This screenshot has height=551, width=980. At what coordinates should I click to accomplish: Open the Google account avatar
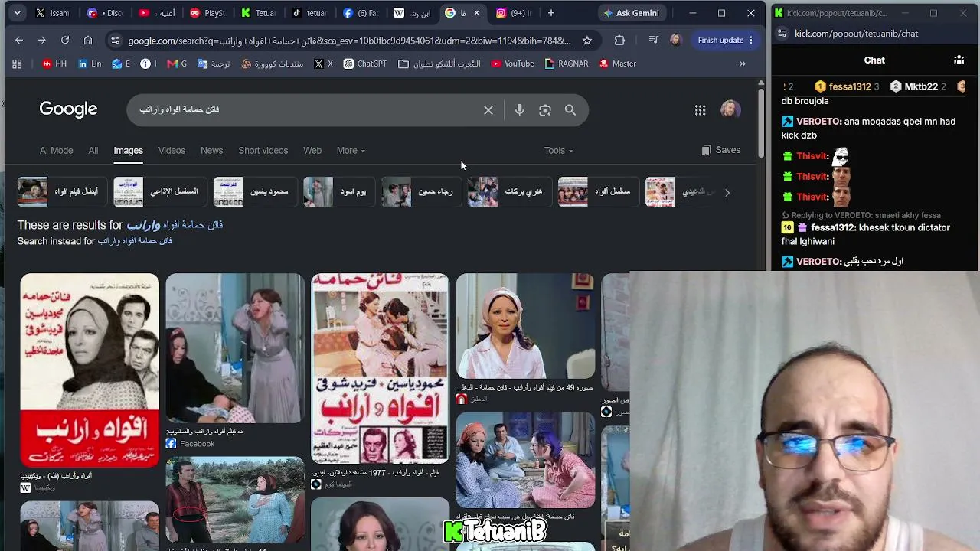coord(730,109)
